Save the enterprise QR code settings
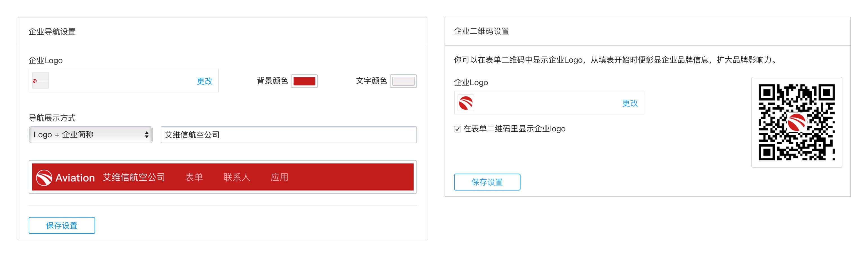The width and height of the screenshot is (868, 257). (x=487, y=182)
